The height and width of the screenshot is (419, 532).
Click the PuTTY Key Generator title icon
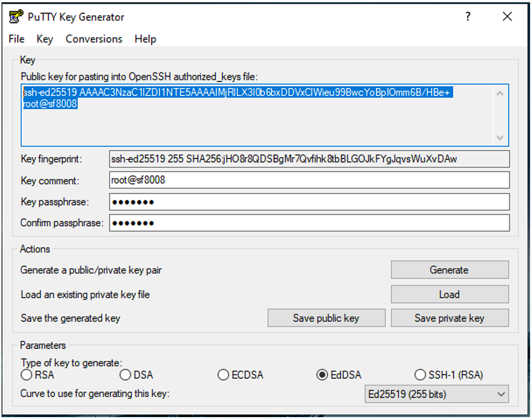16,17
